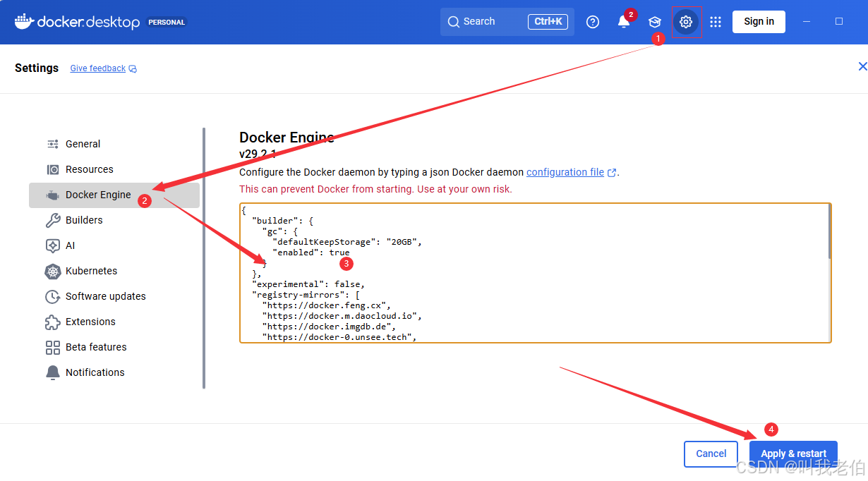Click external link icon beside configuration file
Image resolution: width=868 pixels, height=481 pixels.
pos(612,173)
